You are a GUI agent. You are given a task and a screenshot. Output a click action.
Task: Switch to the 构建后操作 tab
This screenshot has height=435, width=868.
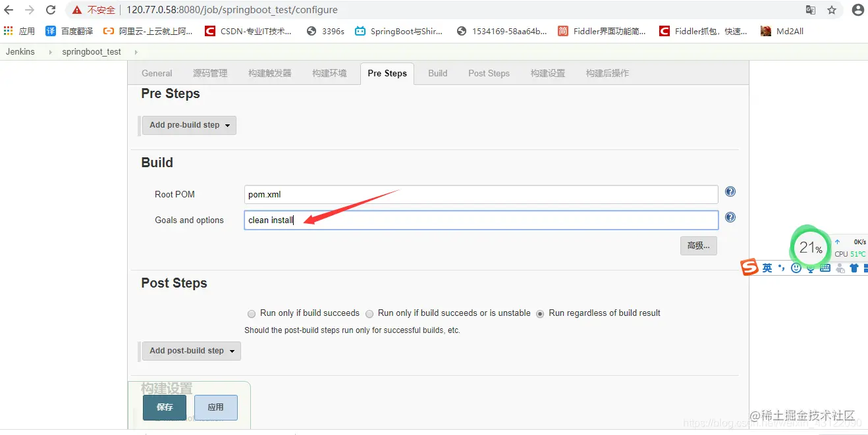[x=607, y=73]
